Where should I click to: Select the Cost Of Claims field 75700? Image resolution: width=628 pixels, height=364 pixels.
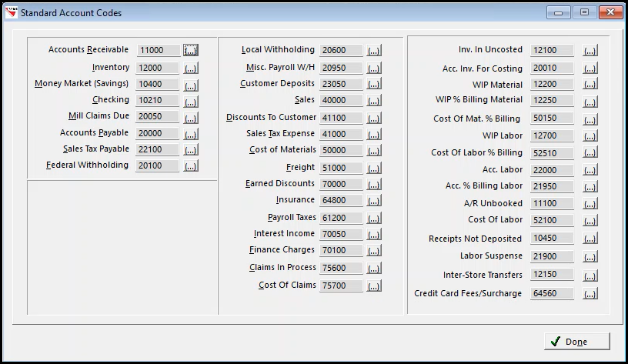(x=341, y=286)
